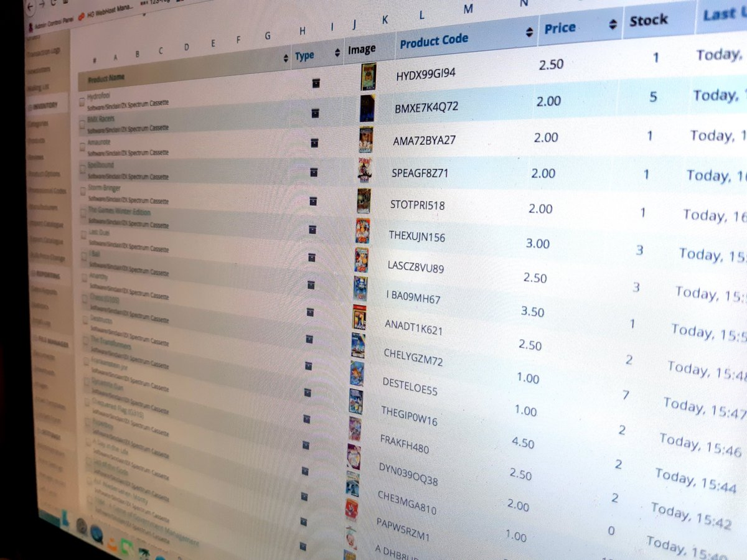Open Promotional Codes in the sidebar

[x=48, y=190]
